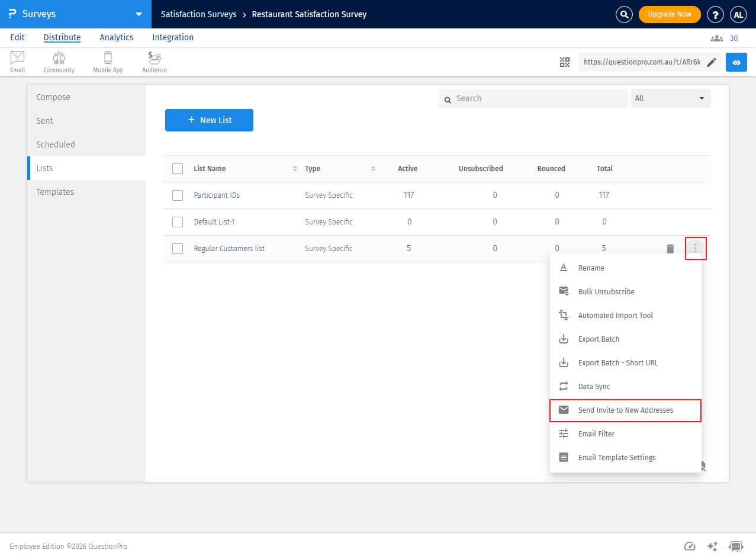Expand the Surveys product dropdown
Viewport: 756px width, 559px height.
coord(139,14)
